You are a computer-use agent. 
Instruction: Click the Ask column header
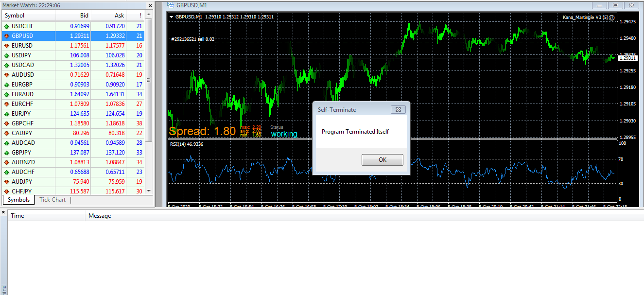coord(109,16)
